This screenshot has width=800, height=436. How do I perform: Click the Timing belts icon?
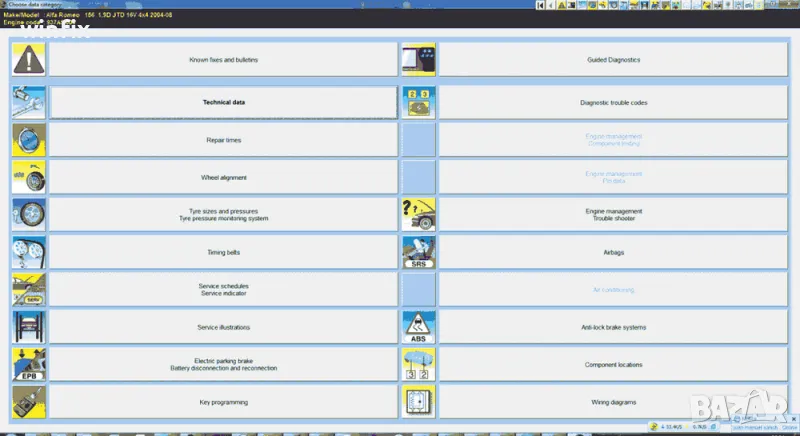click(28, 252)
